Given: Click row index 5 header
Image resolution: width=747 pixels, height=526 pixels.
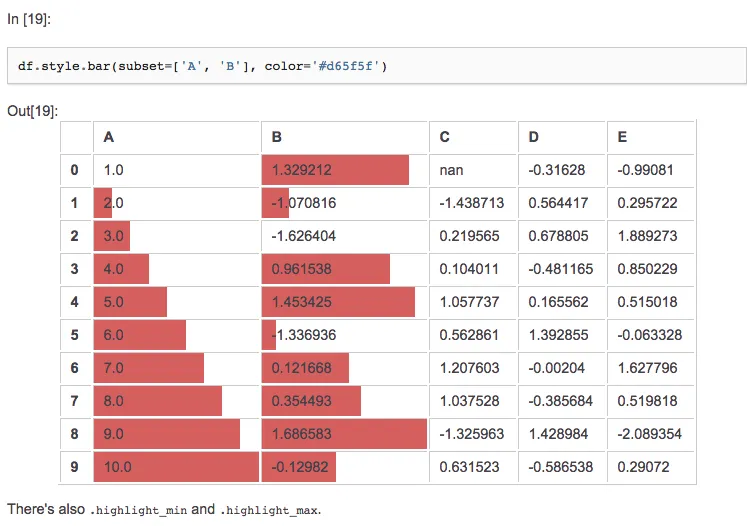Looking at the screenshot, I should [74, 335].
